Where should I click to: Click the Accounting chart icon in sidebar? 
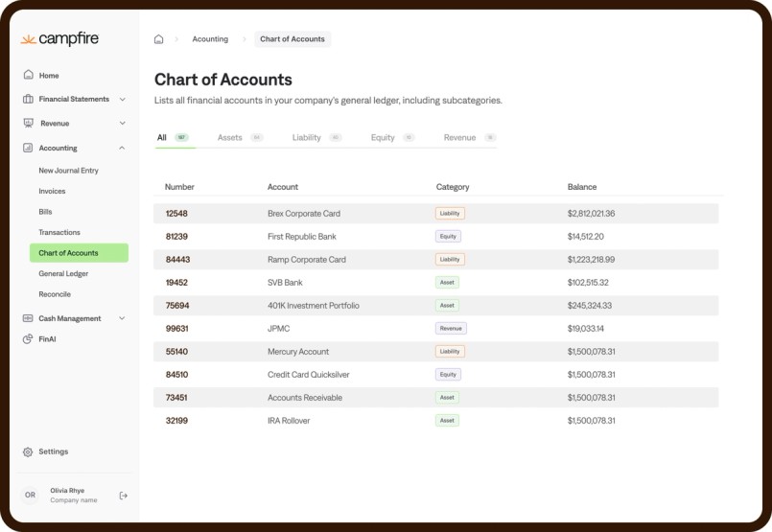coord(28,148)
